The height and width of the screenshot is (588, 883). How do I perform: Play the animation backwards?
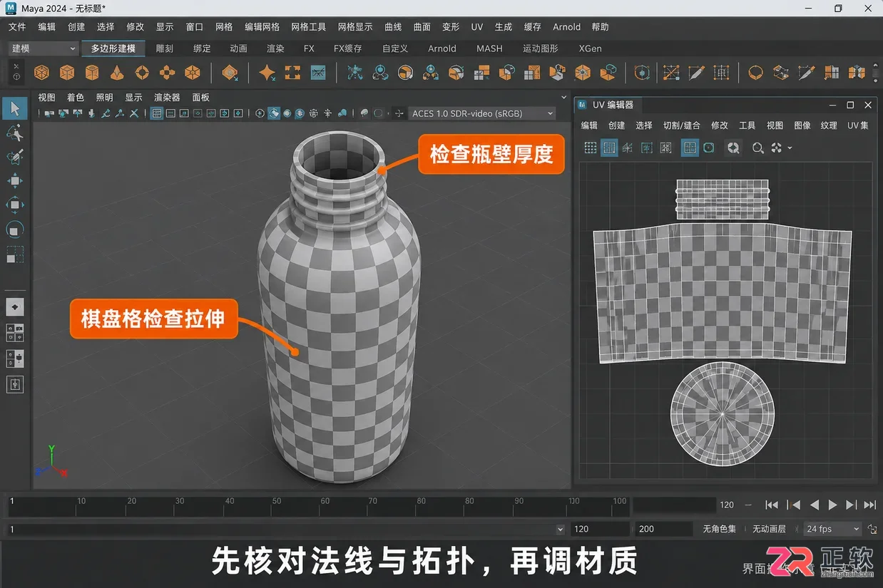(x=814, y=505)
